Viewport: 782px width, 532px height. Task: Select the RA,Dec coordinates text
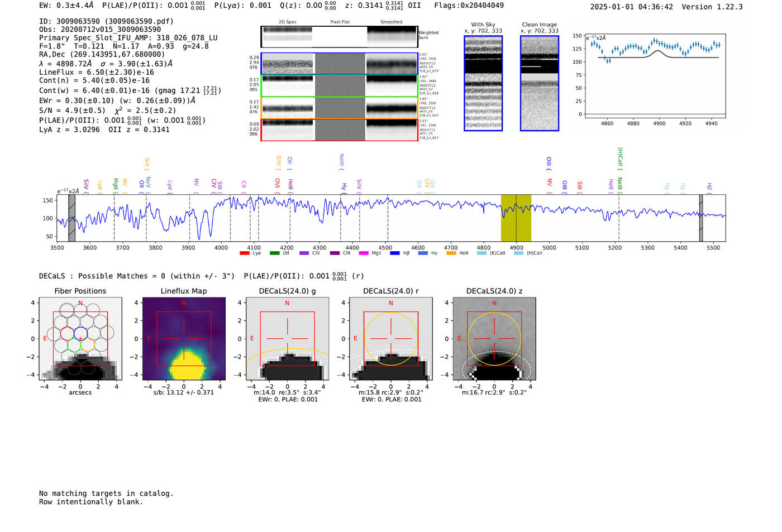pyautogui.click(x=102, y=55)
